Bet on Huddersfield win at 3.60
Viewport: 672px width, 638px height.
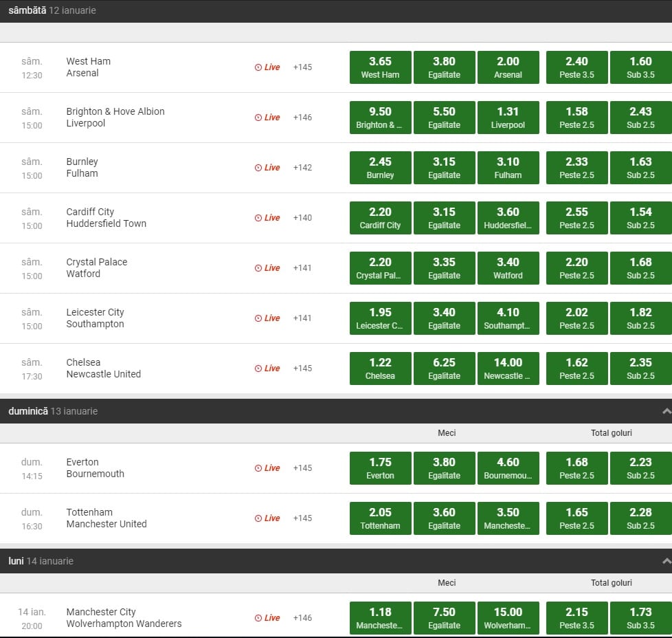[508, 218]
